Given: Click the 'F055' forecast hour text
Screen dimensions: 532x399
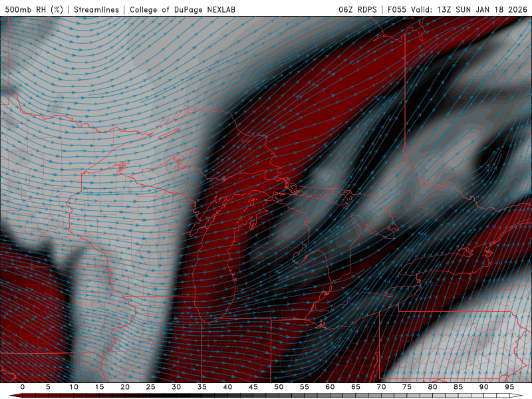Looking at the screenshot, I should (x=397, y=9).
